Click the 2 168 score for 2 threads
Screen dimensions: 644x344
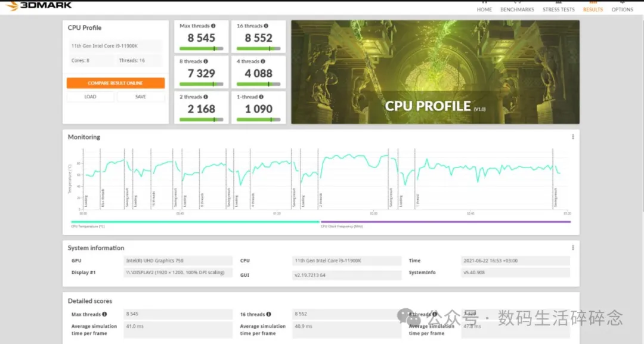click(x=202, y=109)
